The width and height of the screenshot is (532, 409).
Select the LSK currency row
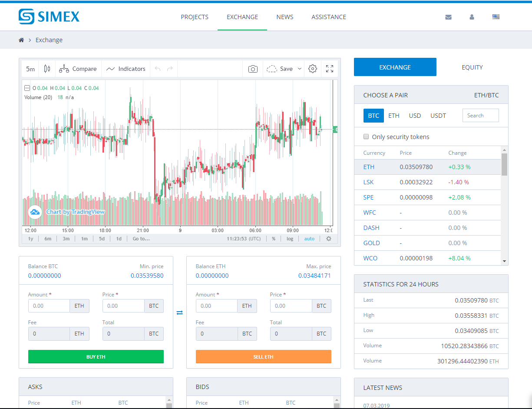pos(428,182)
